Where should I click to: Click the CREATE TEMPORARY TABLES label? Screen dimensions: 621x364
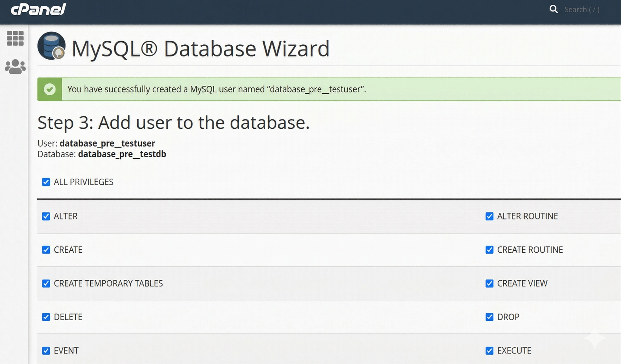[x=108, y=283]
